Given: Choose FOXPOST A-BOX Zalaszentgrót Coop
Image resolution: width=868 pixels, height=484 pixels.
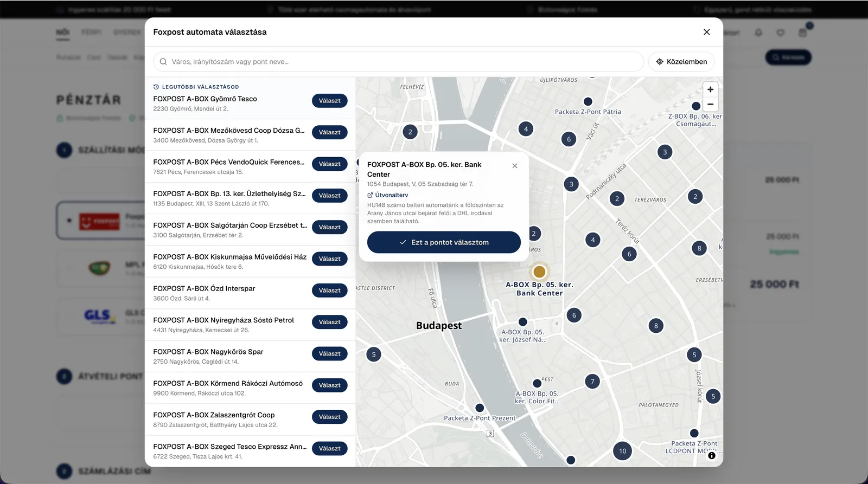Looking at the screenshot, I should [x=330, y=417].
